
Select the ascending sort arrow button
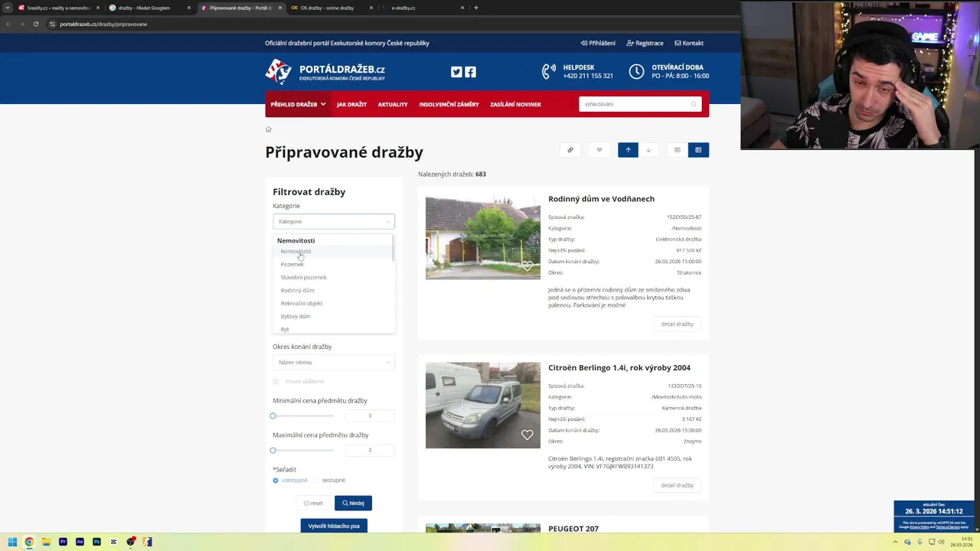[x=628, y=150]
